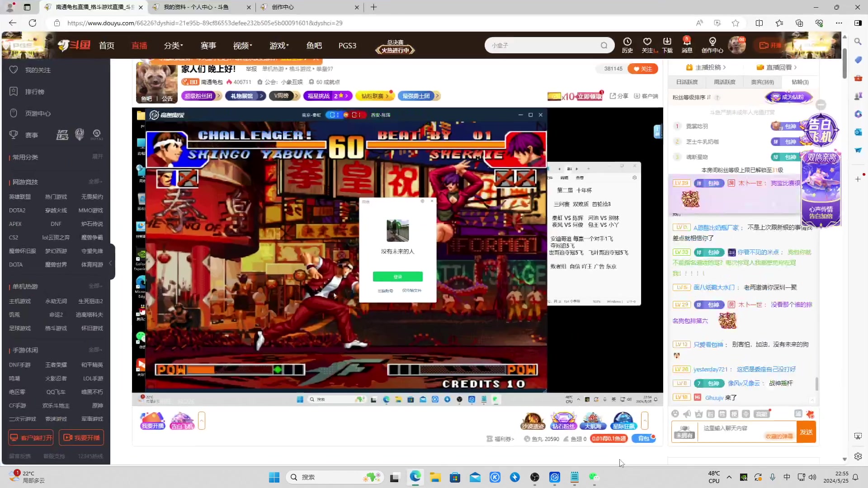Open the 背包 backpack at bottom right
This screenshot has height=488, width=868.
(644, 438)
